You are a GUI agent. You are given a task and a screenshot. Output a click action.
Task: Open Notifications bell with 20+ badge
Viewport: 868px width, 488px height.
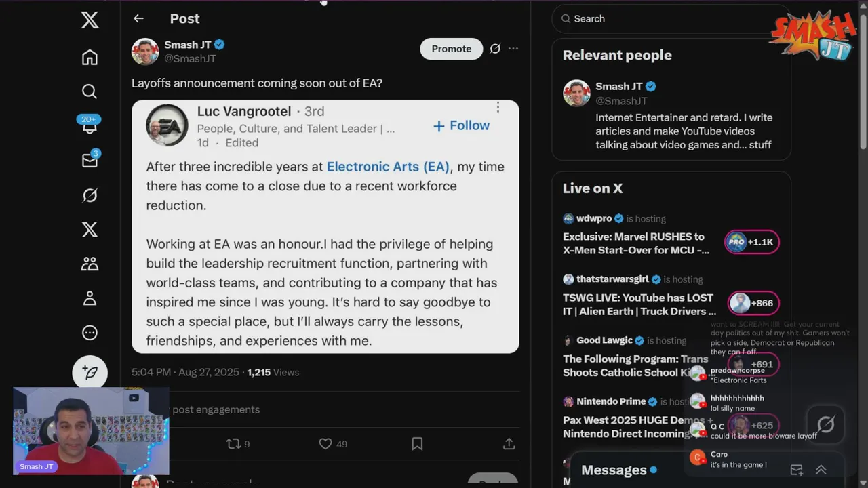(x=90, y=125)
